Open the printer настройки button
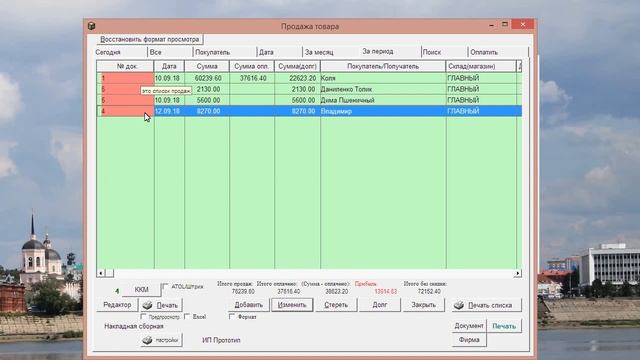The height and width of the screenshot is (360, 640). click(161, 340)
